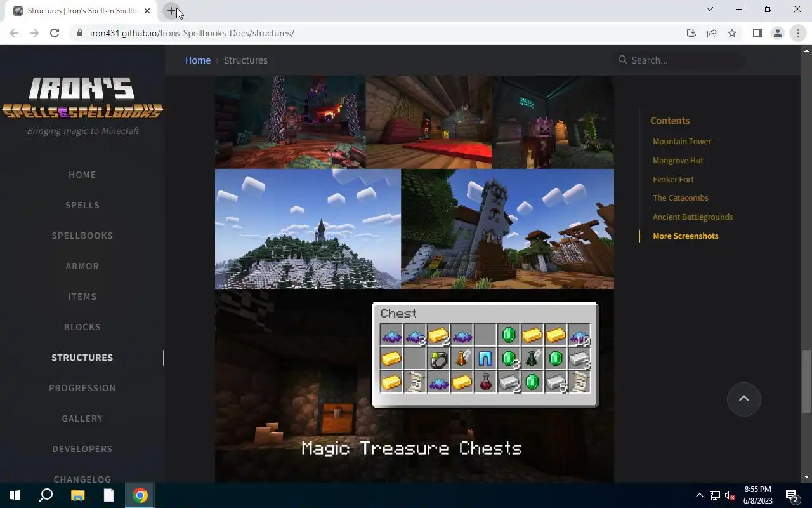Jump to Mountain Tower section

coord(682,142)
